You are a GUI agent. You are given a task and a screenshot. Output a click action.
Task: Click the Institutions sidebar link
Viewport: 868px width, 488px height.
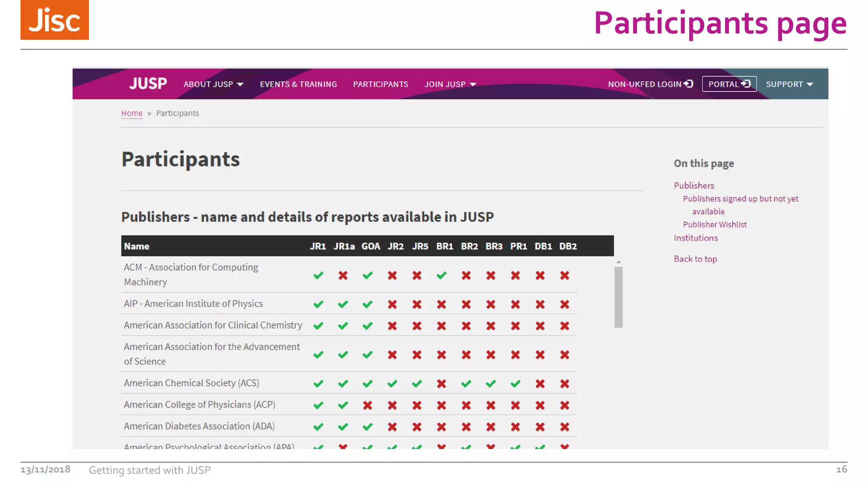click(x=696, y=238)
